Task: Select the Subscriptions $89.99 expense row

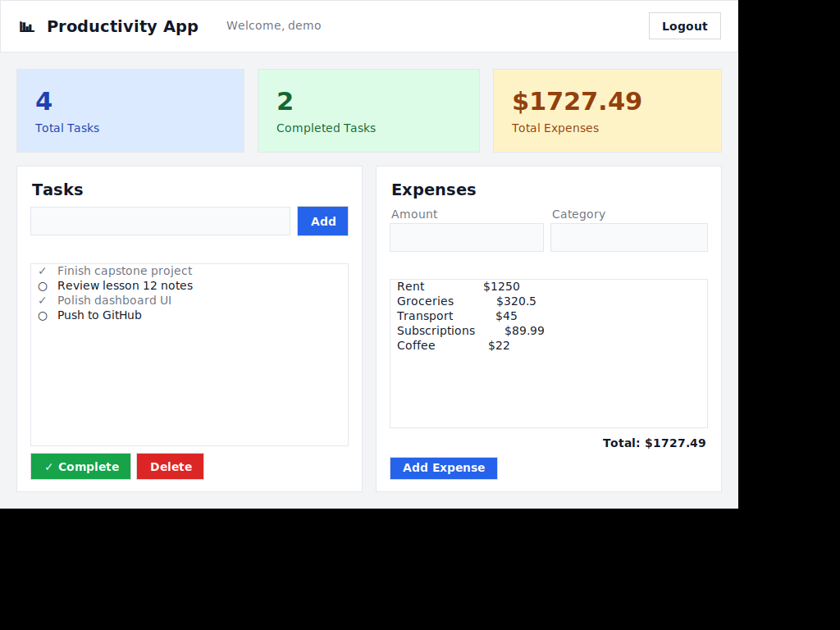Action: pyautogui.click(x=549, y=331)
